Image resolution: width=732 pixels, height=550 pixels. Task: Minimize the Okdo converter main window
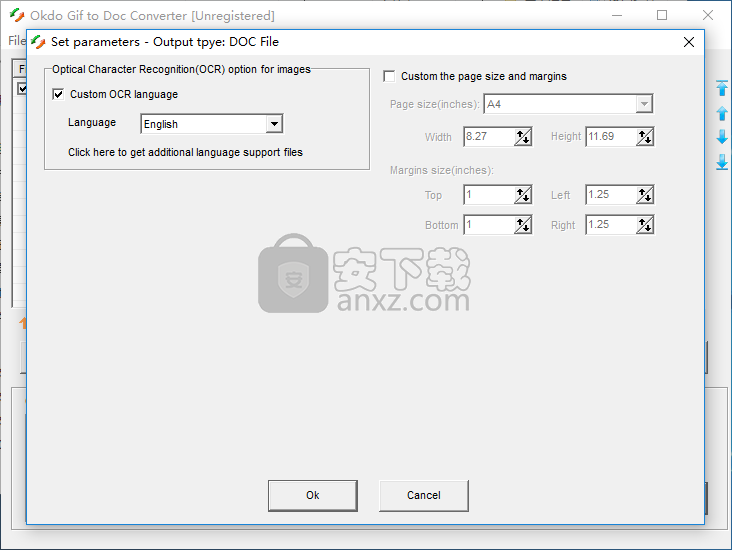coord(617,15)
